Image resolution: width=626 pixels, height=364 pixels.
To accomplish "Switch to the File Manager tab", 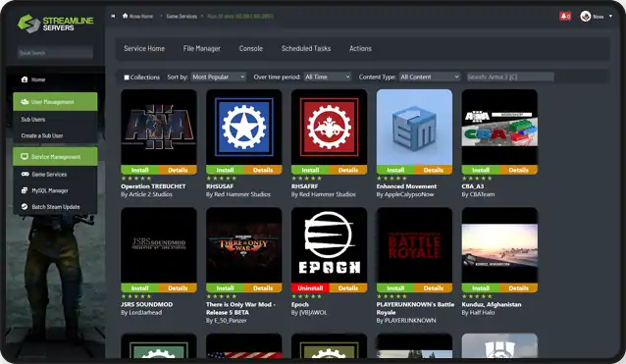I will [x=201, y=48].
